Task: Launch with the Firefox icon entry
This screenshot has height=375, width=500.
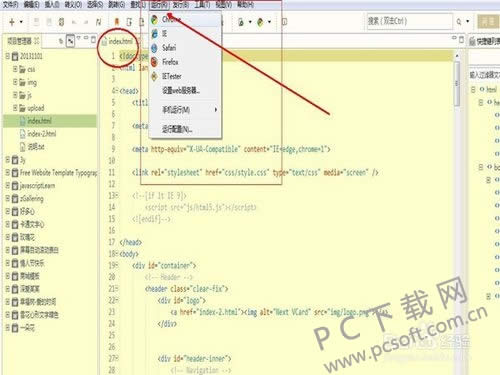Action: pyautogui.click(x=154, y=62)
